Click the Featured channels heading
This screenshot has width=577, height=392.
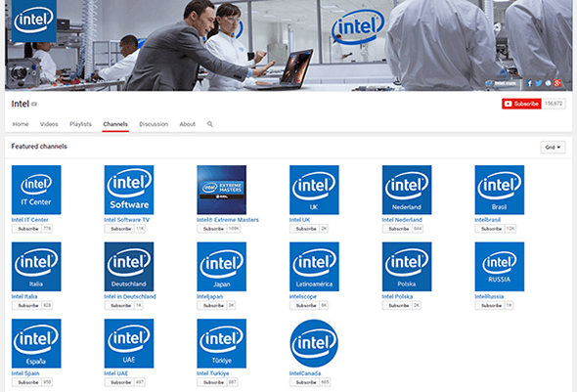click(x=39, y=147)
